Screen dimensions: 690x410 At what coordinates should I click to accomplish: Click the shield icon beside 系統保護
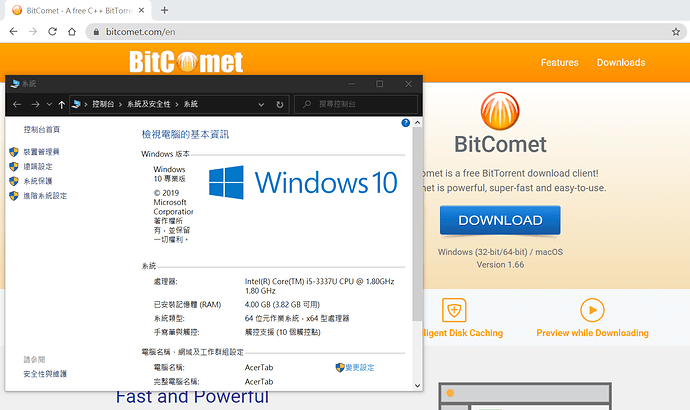14,181
